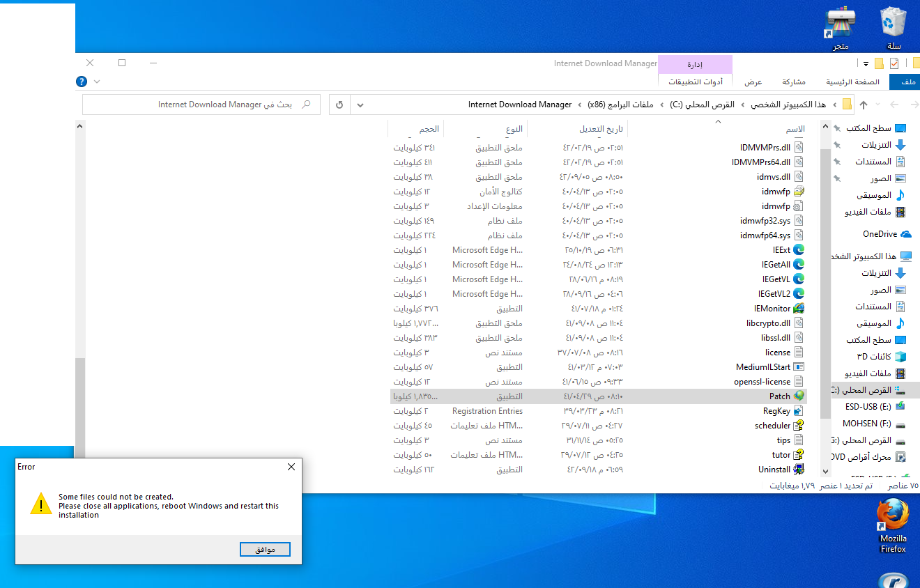Select سطح المكتب in quick access

click(x=877, y=129)
